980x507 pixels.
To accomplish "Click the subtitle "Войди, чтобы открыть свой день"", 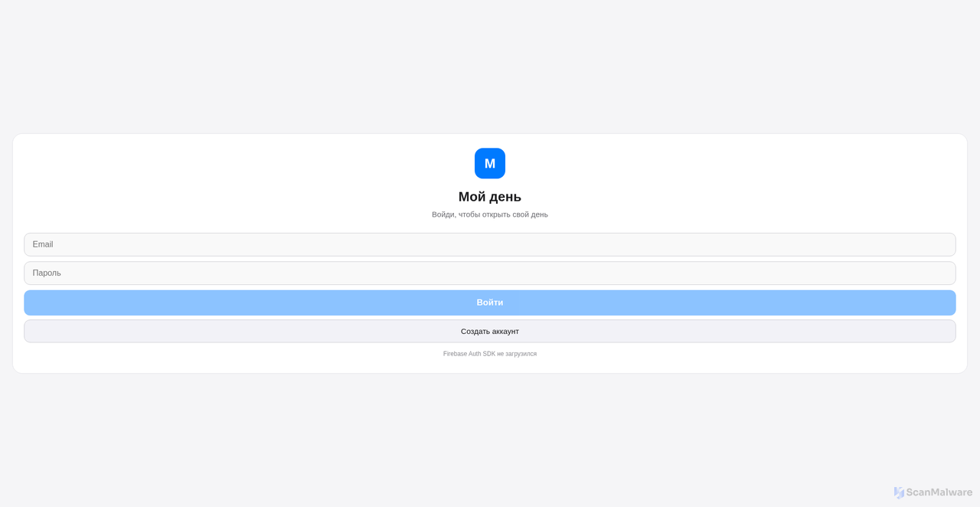I will point(489,214).
